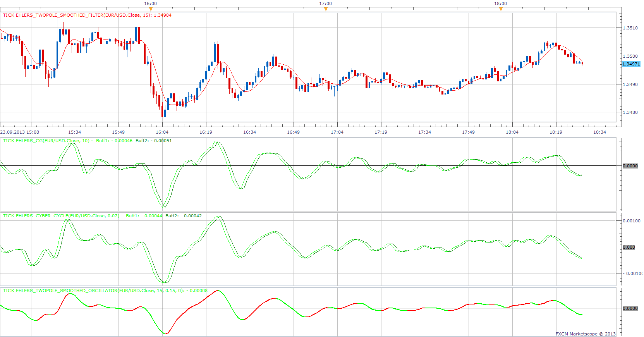Click the 18:34 time axis label
The width and height of the screenshot is (644, 337).
pos(599,132)
